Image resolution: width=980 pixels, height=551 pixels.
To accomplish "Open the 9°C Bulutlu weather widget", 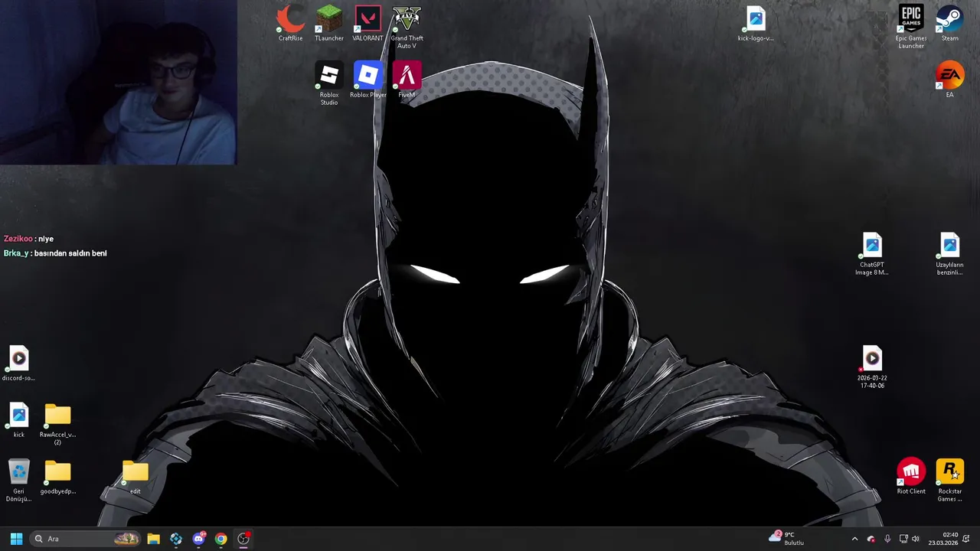I will pyautogui.click(x=787, y=539).
